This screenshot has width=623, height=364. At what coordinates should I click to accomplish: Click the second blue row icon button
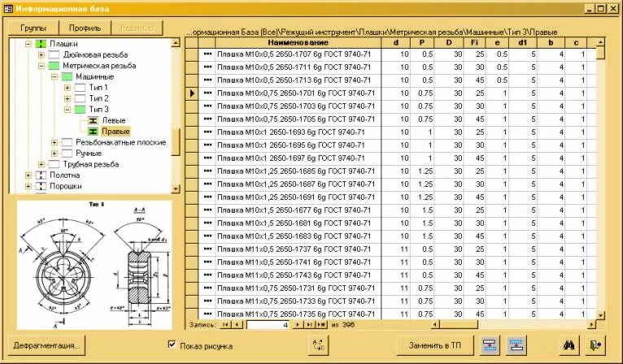(516, 345)
